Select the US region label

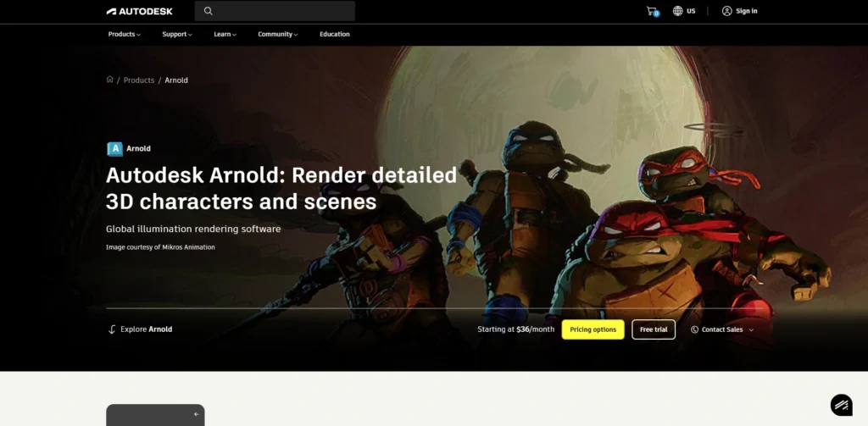(x=691, y=11)
